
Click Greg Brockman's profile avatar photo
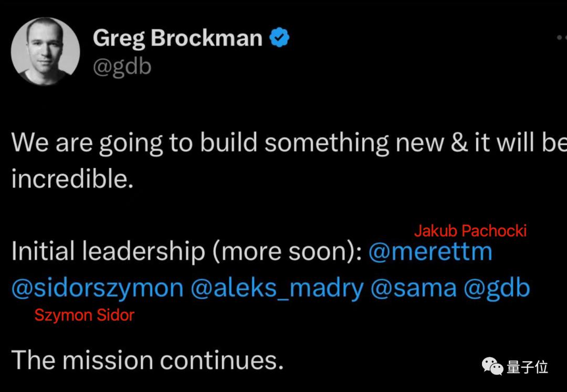(x=45, y=51)
